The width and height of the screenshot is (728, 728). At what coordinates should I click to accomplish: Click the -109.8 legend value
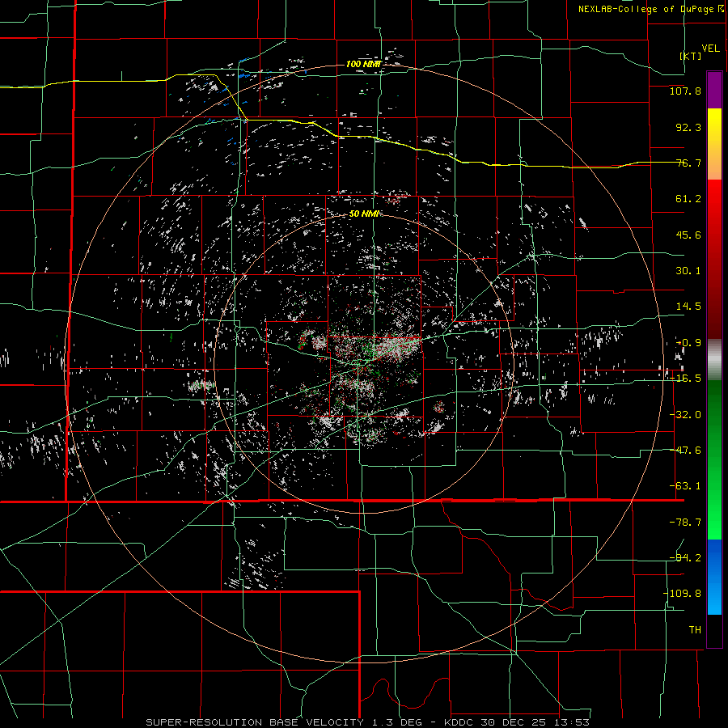point(682,594)
